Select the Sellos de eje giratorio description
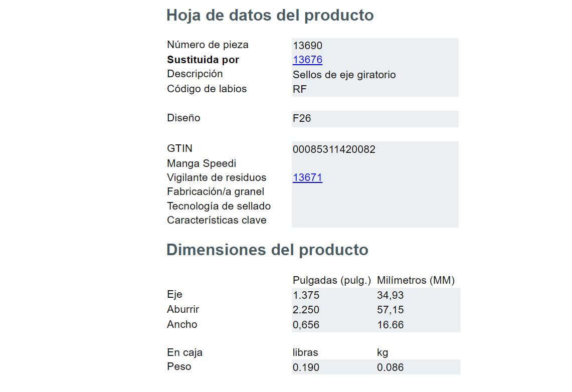572x392 pixels. [x=344, y=75]
